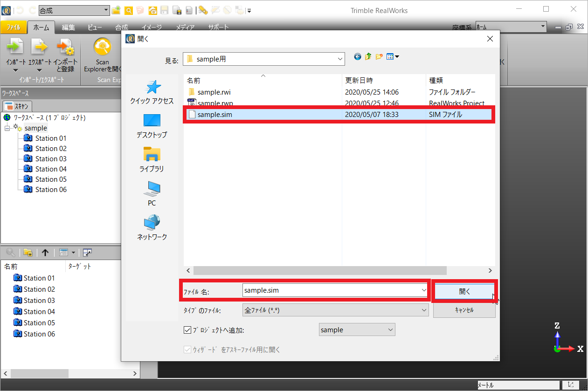Click the floppy disk save icon in the quick access toolbar

[x=165, y=10]
